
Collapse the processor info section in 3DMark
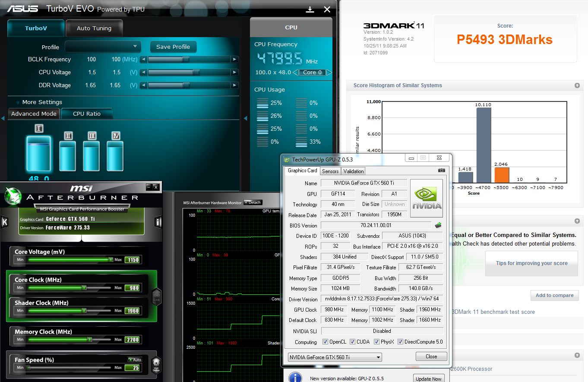(x=577, y=356)
